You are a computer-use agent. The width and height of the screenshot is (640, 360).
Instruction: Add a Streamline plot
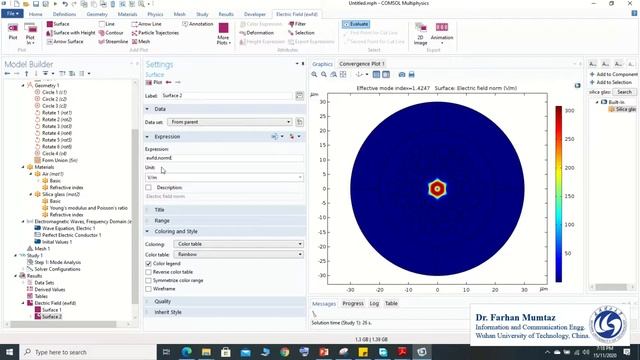(x=113, y=42)
